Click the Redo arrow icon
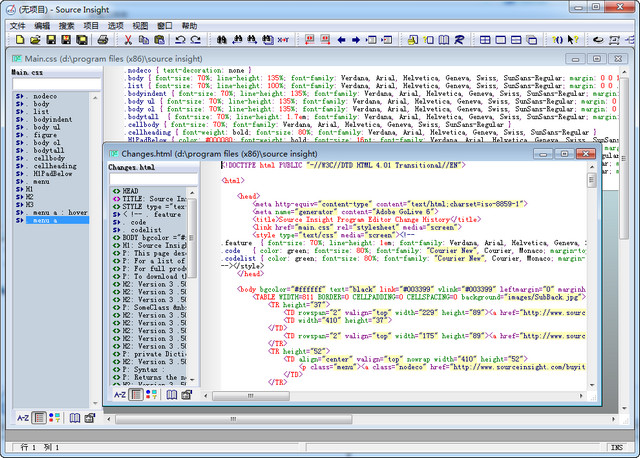Viewport: 640px width, 458px height. point(196,40)
